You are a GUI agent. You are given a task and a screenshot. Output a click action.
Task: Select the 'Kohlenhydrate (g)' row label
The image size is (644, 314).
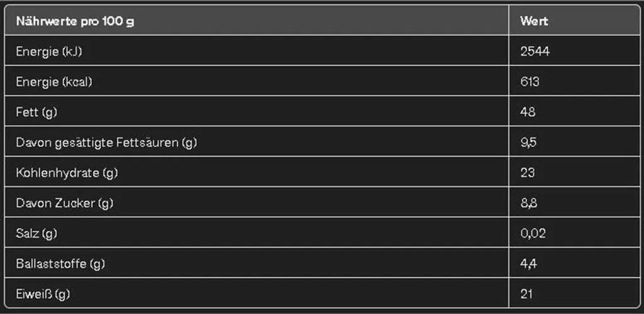pos(67,173)
